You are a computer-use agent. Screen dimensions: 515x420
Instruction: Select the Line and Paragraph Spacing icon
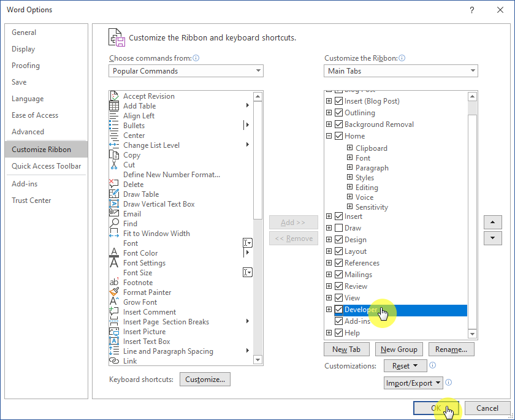[114, 351]
